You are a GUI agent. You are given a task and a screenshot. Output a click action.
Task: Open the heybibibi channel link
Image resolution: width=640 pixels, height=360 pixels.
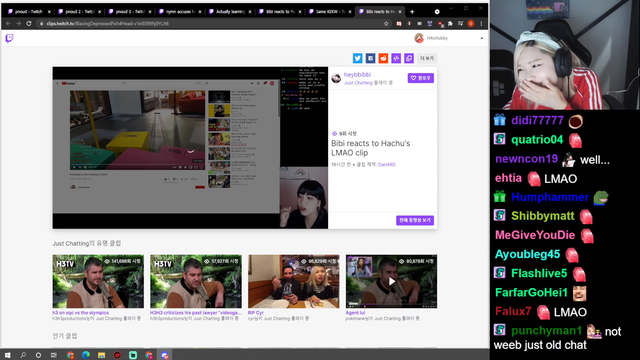357,75
